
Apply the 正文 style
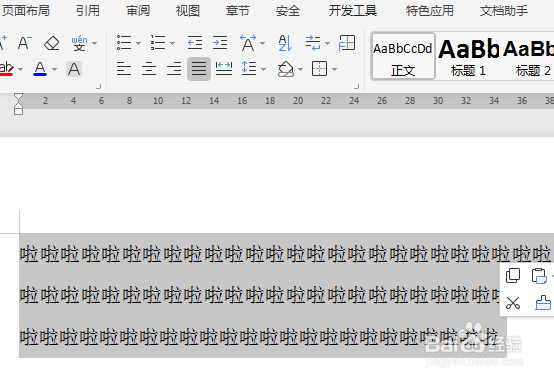pos(403,56)
